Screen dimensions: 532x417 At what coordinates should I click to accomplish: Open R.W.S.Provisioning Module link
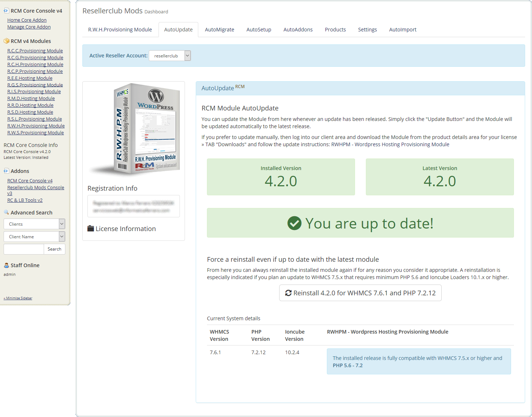(x=36, y=133)
